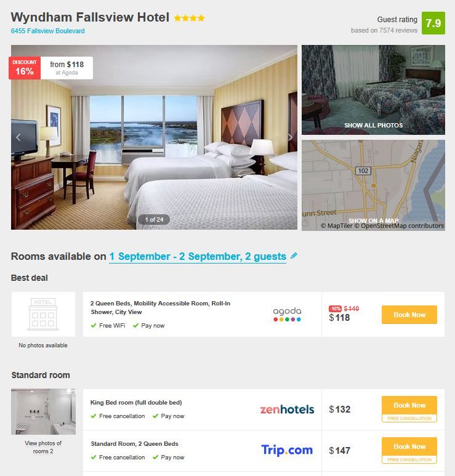Click the four-star rating icons

click(189, 18)
